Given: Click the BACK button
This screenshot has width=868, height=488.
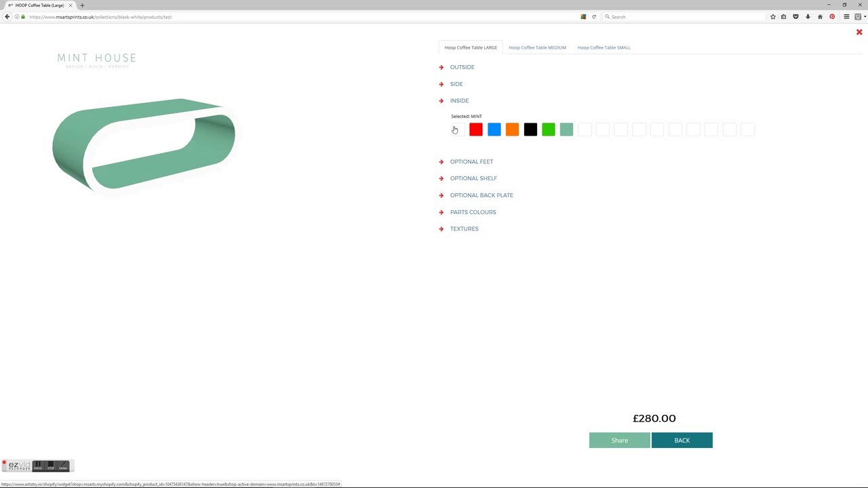Looking at the screenshot, I should (682, 441).
